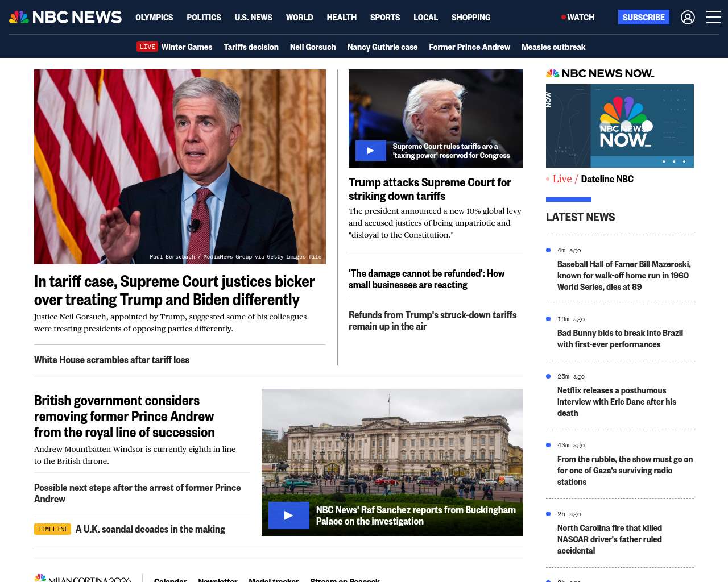Click the Subscribe button

[644, 18]
